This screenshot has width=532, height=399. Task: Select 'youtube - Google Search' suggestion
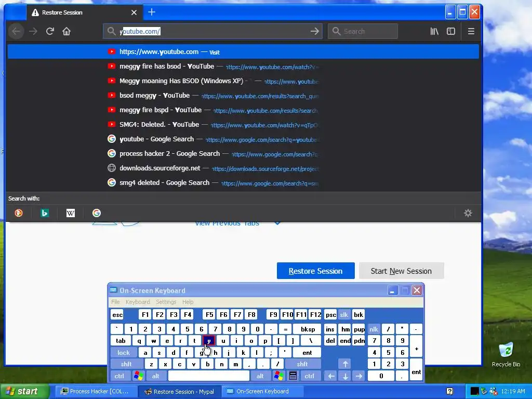pos(243,139)
